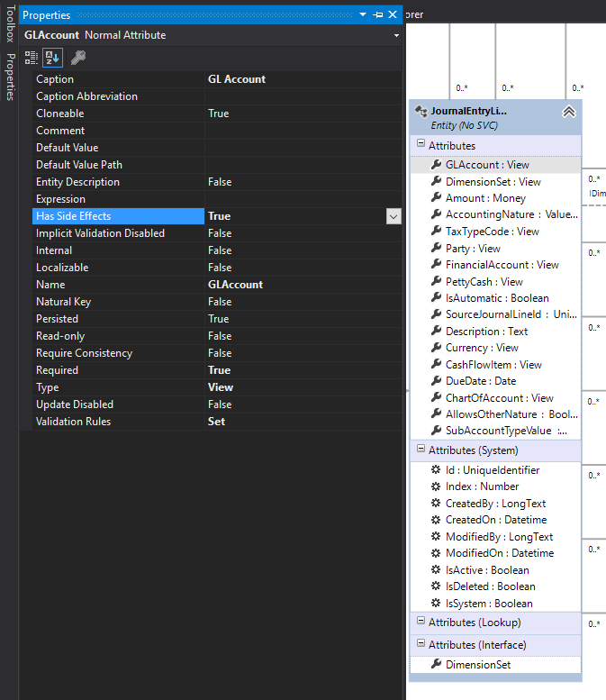
Task: Open Properties window position dropdown arrow
Action: tap(363, 14)
